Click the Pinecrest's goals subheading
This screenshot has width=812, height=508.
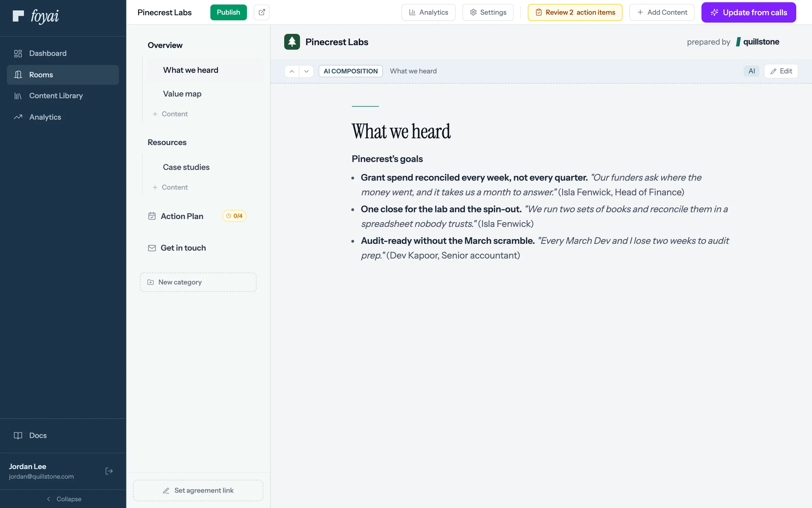pyautogui.click(x=387, y=159)
